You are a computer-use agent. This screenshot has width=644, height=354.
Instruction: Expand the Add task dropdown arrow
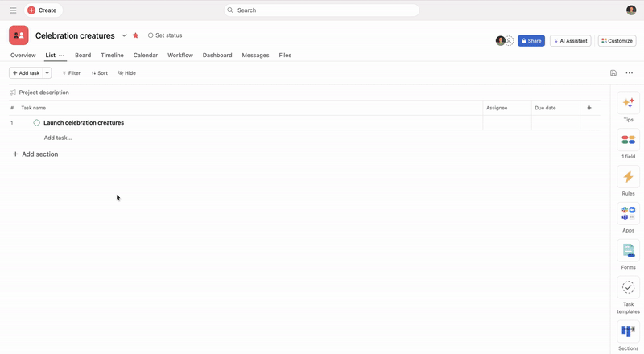[x=47, y=73]
